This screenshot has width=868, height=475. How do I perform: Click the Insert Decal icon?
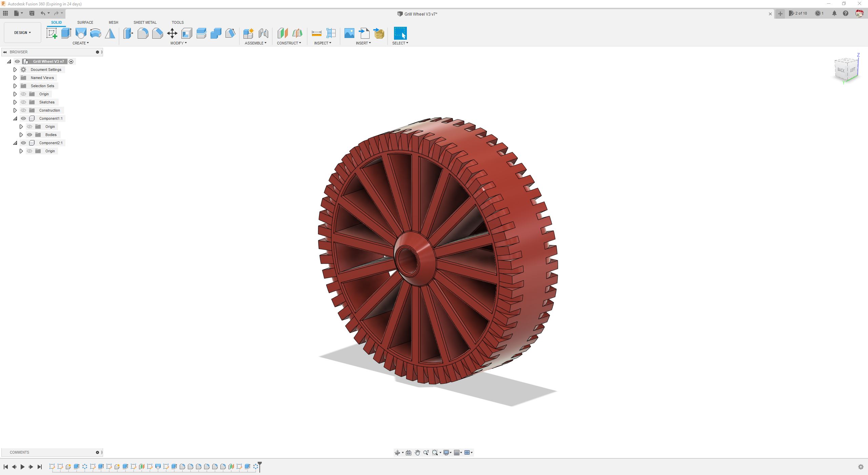coord(349,33)
